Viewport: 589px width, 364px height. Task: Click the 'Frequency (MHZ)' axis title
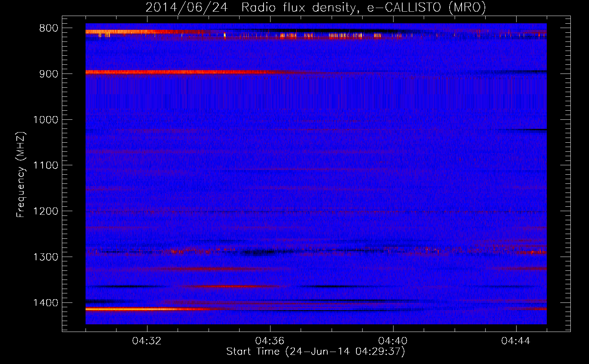click(x=21, y=174)
